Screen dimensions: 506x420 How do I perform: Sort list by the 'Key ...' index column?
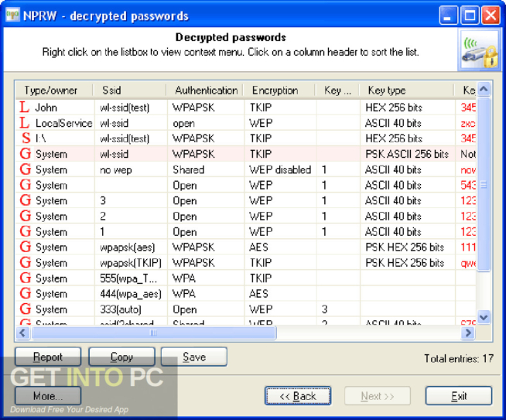(337, 90)
